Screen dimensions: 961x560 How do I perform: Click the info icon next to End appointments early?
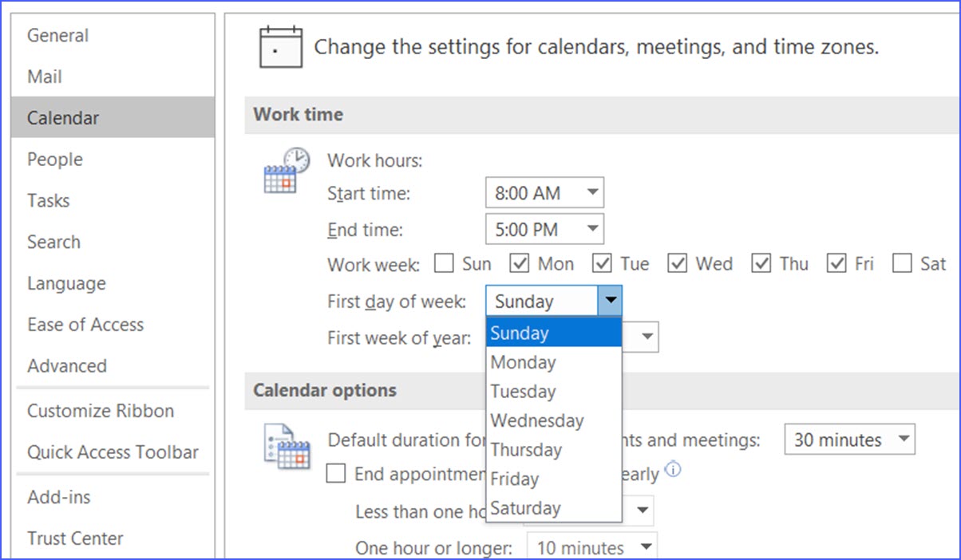[x=672, y=471]
